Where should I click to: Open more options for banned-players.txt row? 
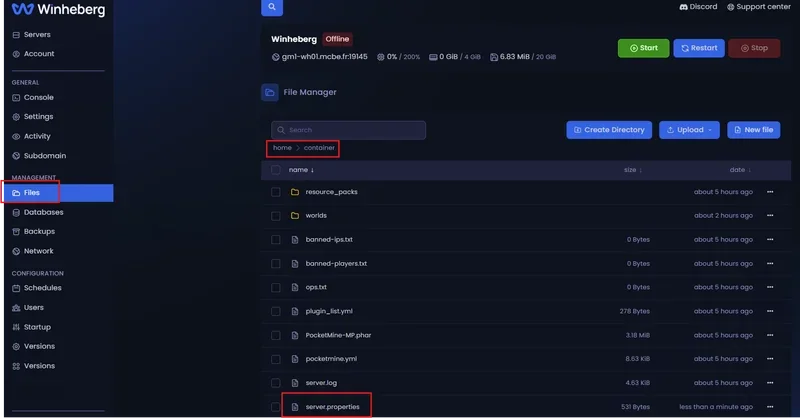tap(770, 263)
